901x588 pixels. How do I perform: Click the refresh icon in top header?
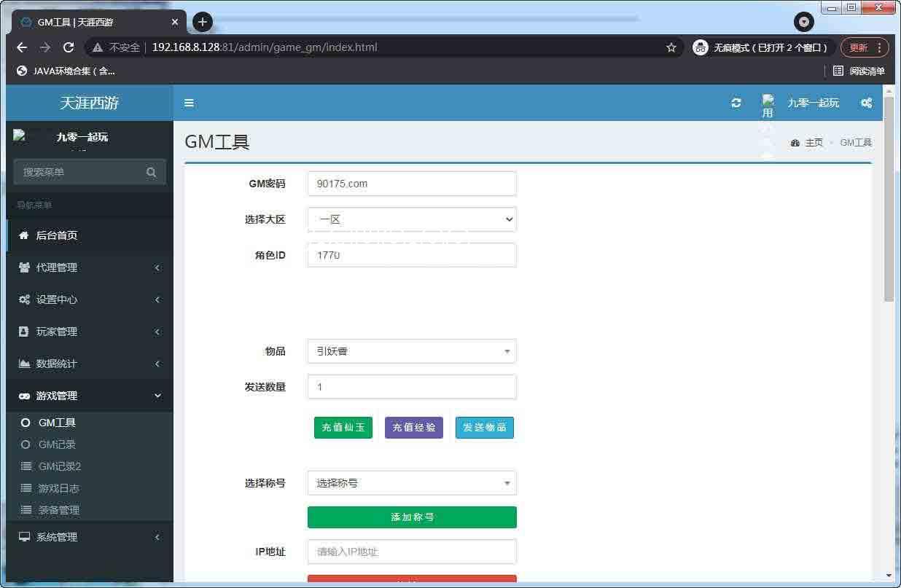pos(736,103)
